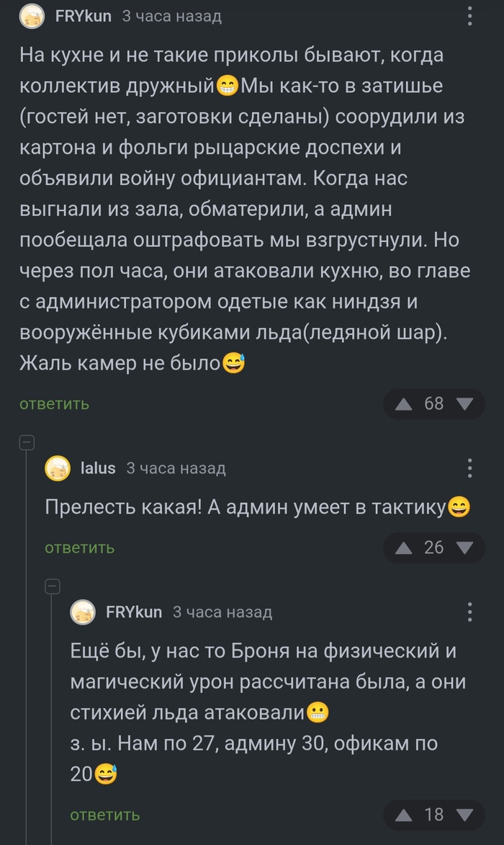
Task: Click lalus's username
Action: coord(98,468)
